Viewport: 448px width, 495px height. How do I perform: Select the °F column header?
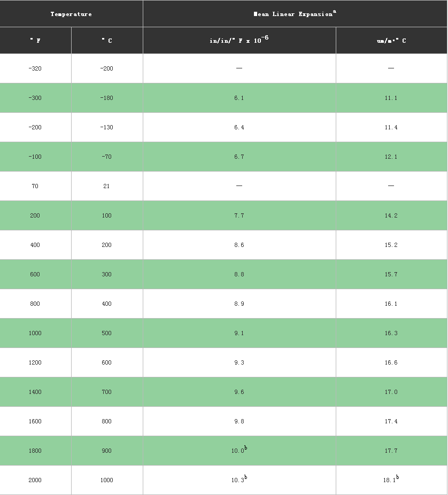(35, 41)
